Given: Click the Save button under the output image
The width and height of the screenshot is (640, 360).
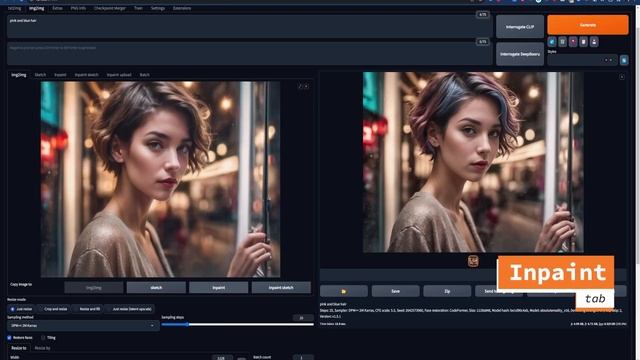Looking at the screenshot, I should pyautogui.click(x=395, y=291).
